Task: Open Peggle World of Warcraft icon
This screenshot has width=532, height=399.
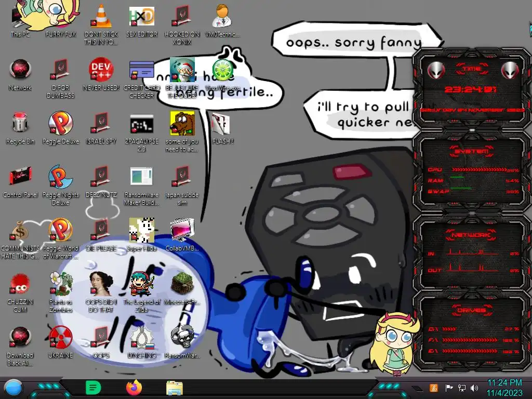Action: point(60,237)
